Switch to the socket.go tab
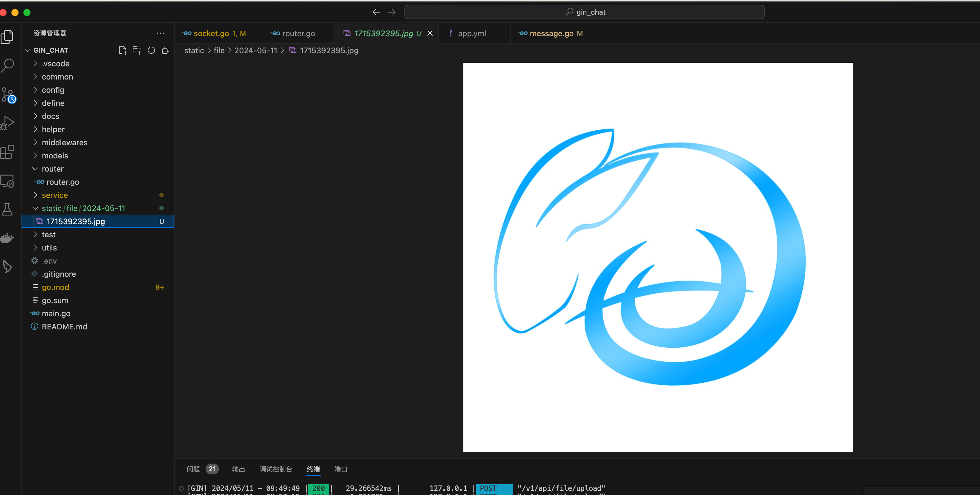The image size is (980, 495). point(218,33)
